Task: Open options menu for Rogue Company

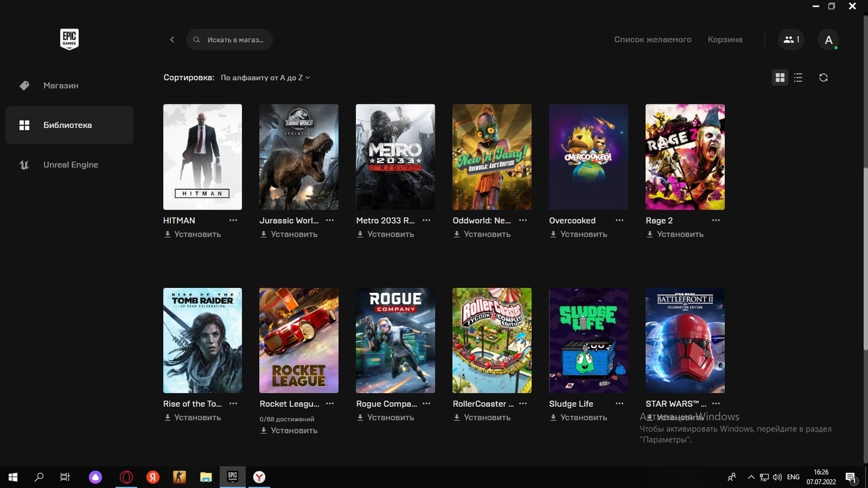Action: [x=427, y=403]
